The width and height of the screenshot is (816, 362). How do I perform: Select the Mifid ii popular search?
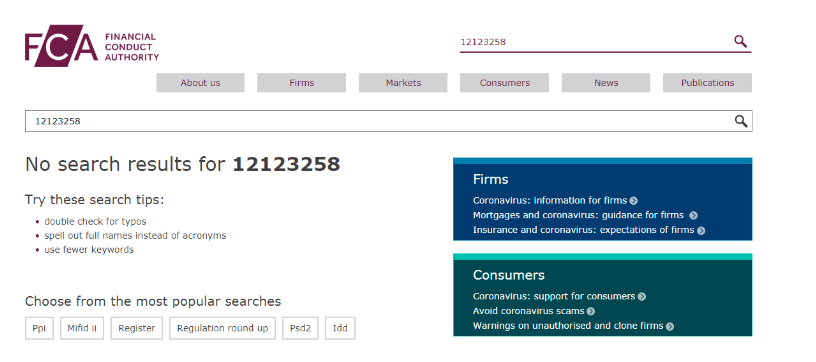[82, 328]
